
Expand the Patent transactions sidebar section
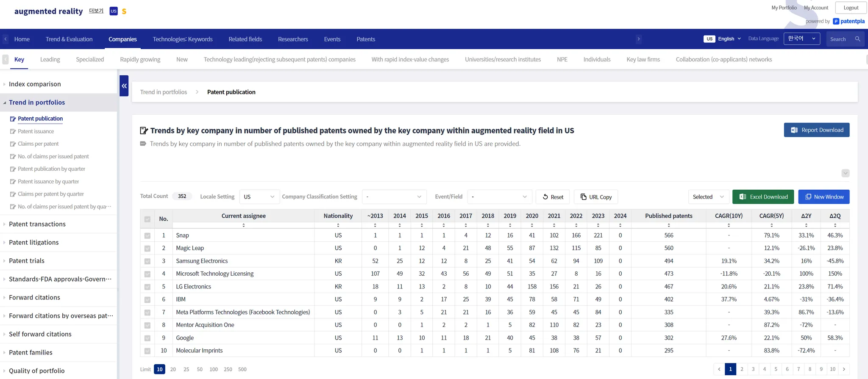[37, 224]
